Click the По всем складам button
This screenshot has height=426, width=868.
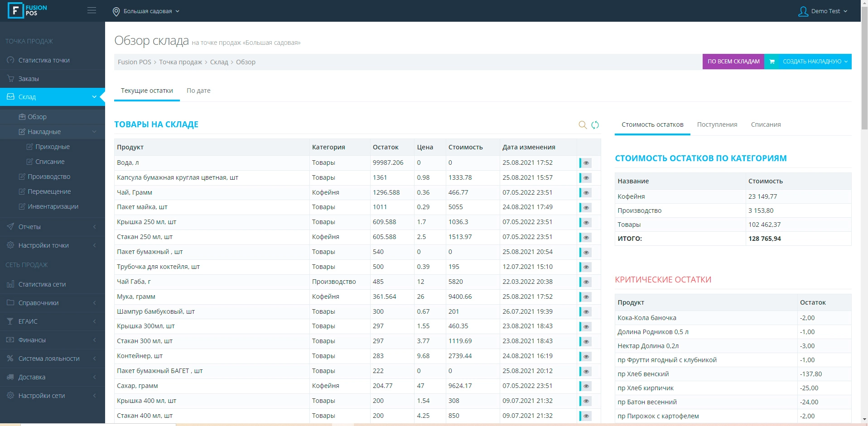click(733, 62)
